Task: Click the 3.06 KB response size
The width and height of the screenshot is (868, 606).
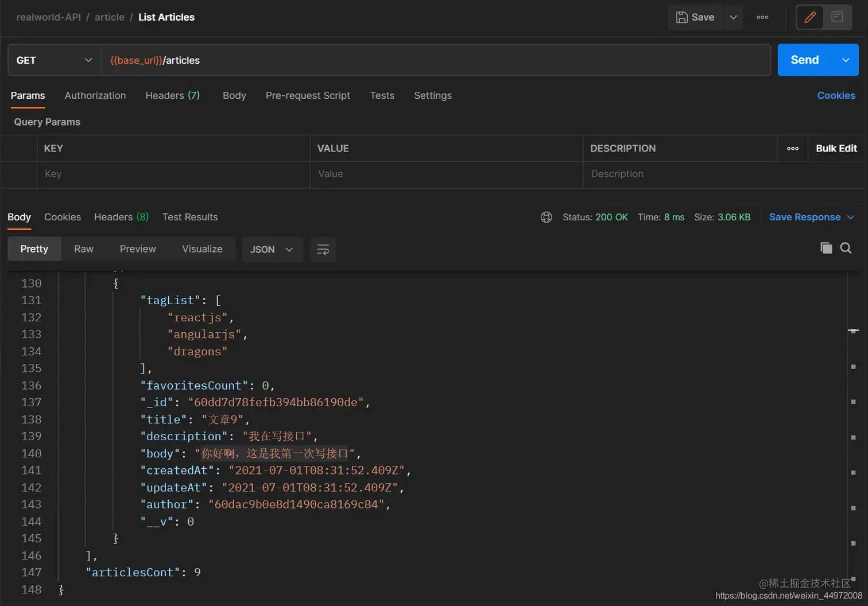Action: click(x=734, y=217)
